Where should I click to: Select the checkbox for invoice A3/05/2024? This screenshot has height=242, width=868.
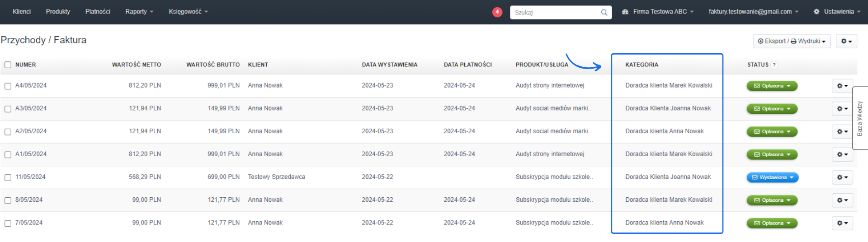[8, 109]
